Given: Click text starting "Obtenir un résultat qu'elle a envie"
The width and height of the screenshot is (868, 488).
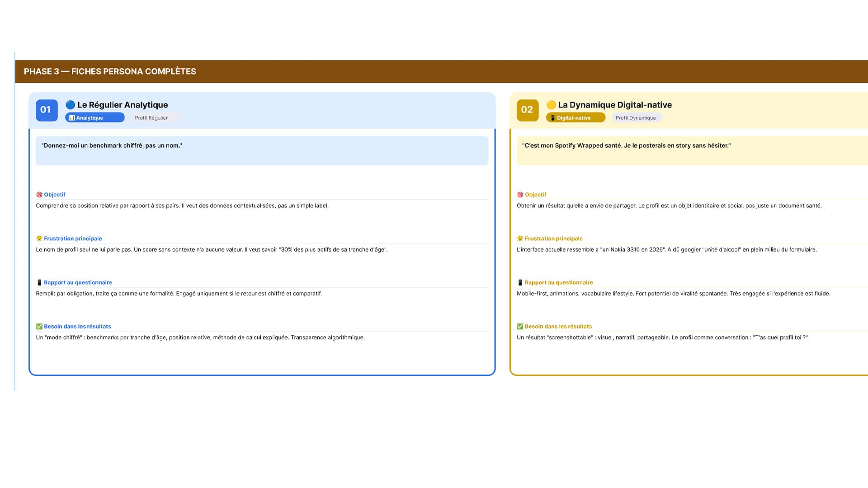Looking at the screenshot, I should pos(669,206).
